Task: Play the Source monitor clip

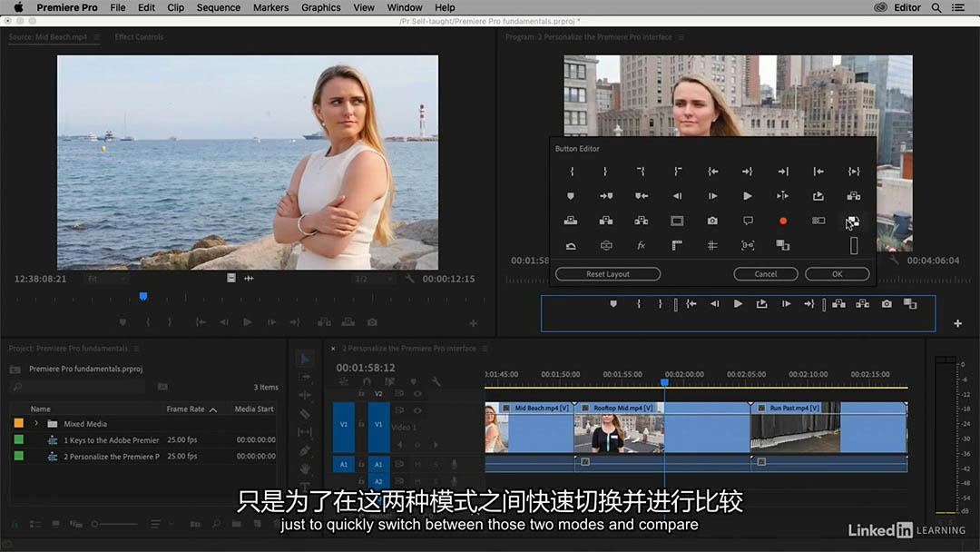Action: 248,322
